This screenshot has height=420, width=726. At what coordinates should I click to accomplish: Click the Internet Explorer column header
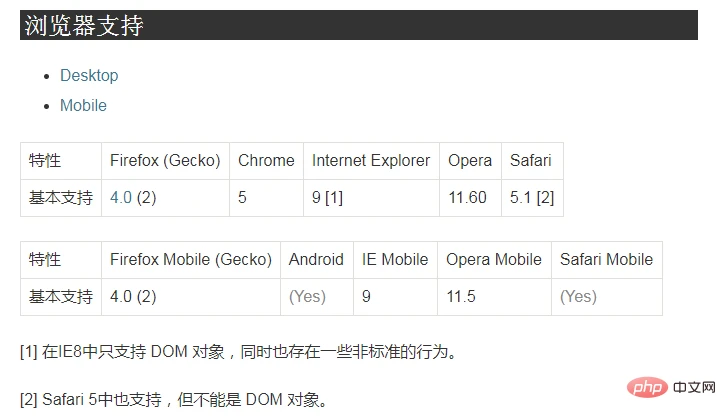tap(371, 161)
